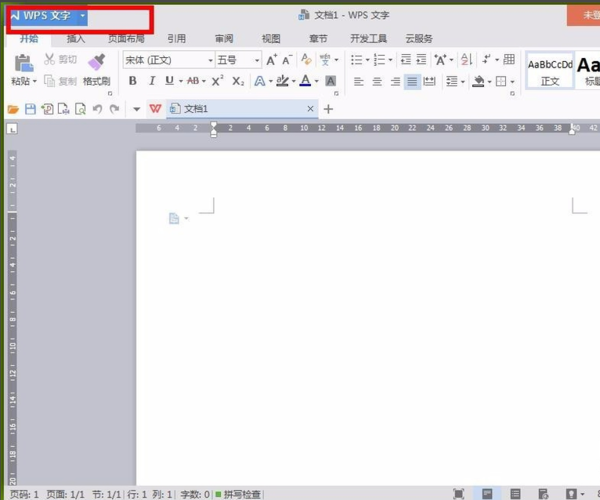
Task: Save document with the floppy icon
Action: click(x=30, y=109)
